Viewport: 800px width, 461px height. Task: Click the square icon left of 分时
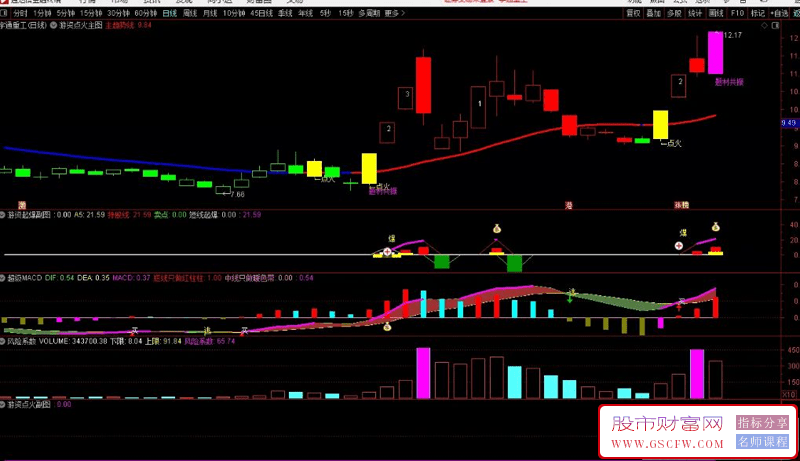(4, 13)
